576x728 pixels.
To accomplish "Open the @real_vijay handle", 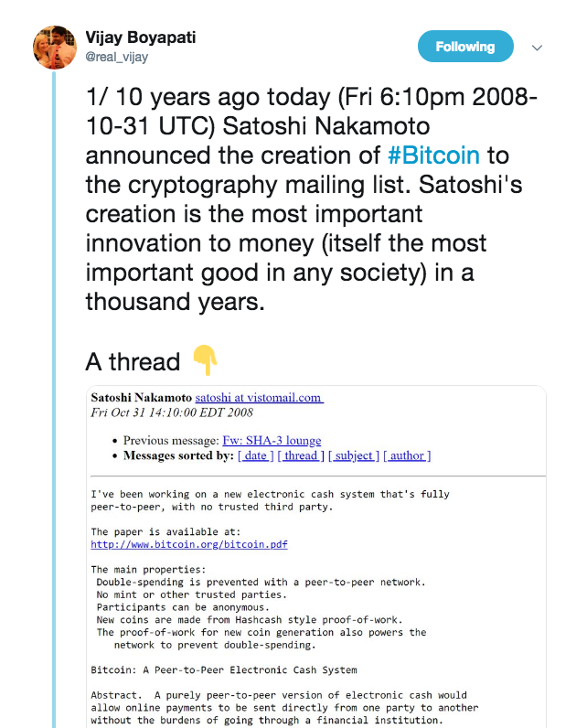I will [116, 57].
